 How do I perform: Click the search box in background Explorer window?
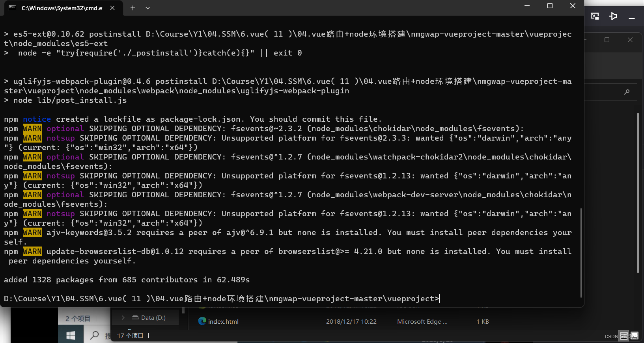(x=610, y=92)
